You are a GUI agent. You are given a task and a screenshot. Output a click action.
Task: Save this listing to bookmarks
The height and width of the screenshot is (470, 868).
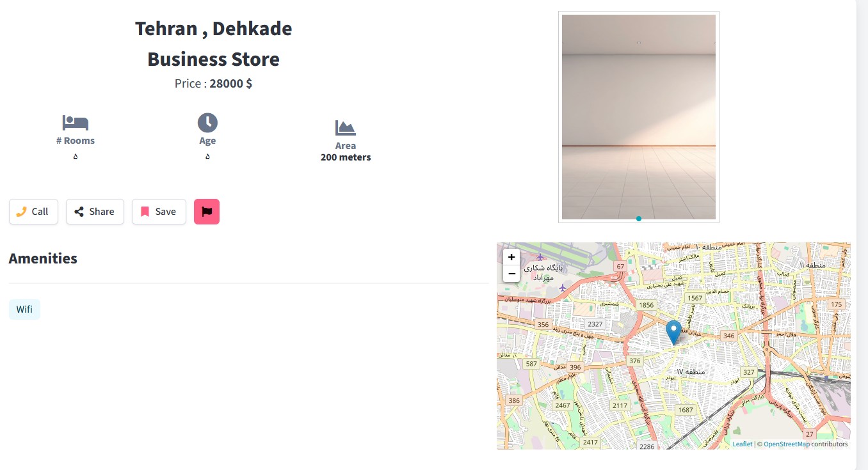159,212
